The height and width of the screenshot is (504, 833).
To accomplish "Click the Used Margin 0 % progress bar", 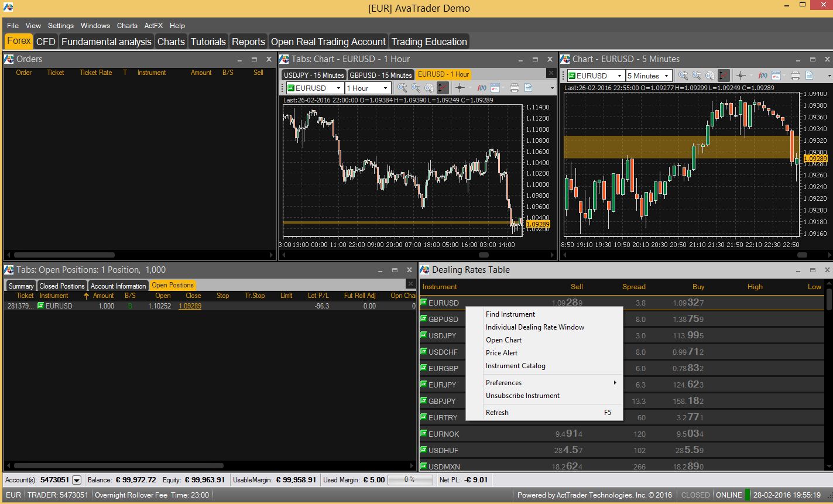I will [410, 480].
